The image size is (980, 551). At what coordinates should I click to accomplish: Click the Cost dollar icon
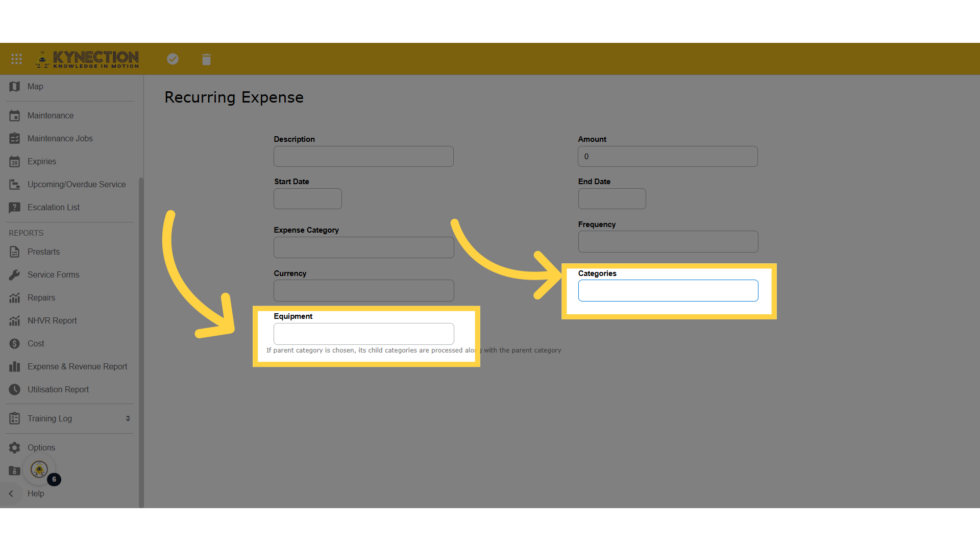15,344
